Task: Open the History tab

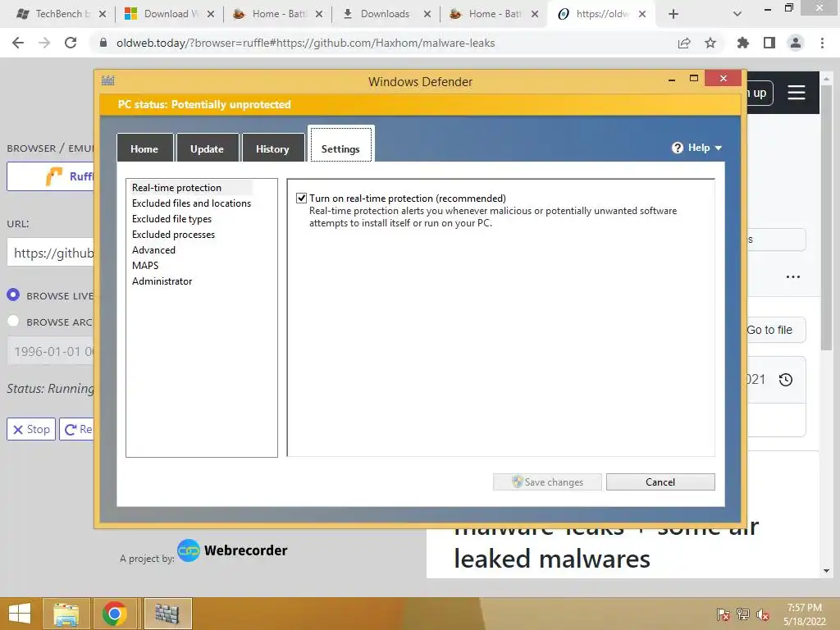Action: point(272,148)
